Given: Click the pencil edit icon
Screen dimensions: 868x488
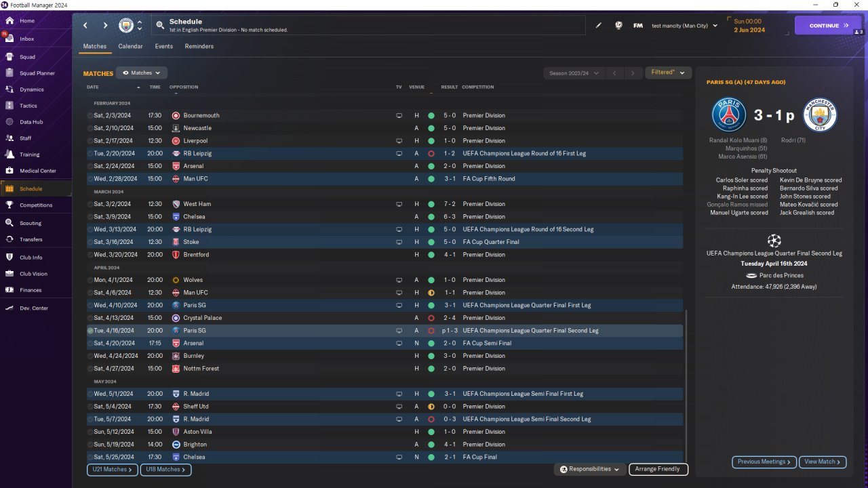Looking at the screenshot, I should click(x=599, y=26).
